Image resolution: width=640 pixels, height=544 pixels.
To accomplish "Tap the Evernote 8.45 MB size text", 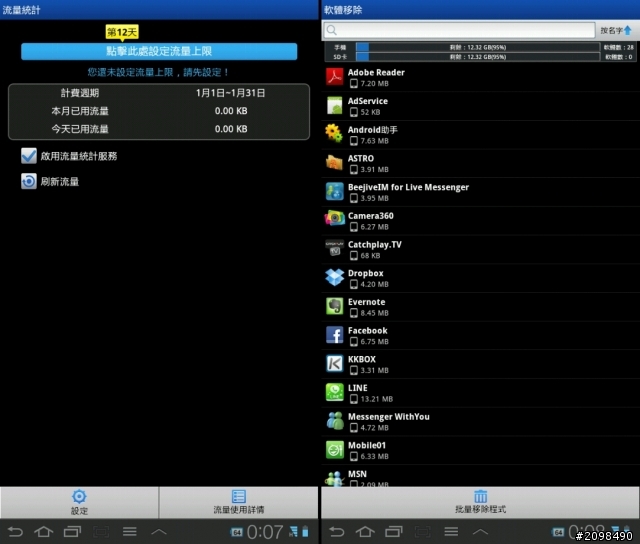I will [374, 313].
